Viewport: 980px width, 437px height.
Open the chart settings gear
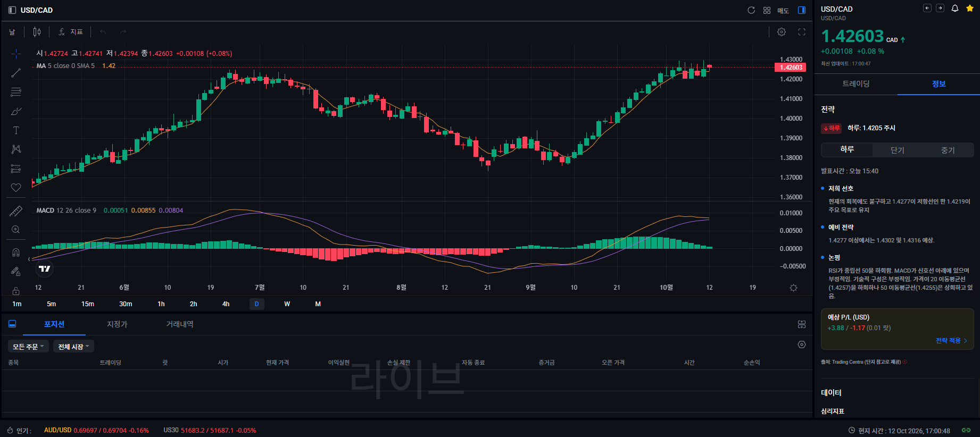click(782, 32)
